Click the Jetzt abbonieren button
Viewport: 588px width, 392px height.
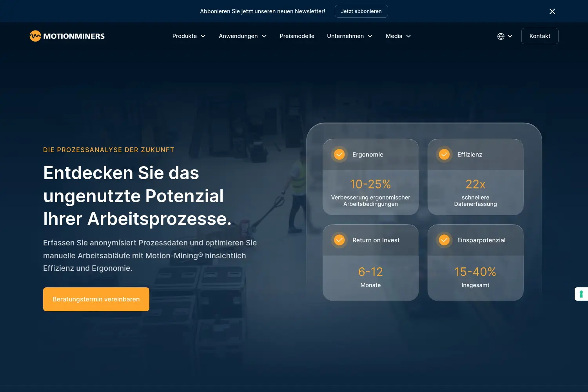pyautogui.click(x=361, y=11)
